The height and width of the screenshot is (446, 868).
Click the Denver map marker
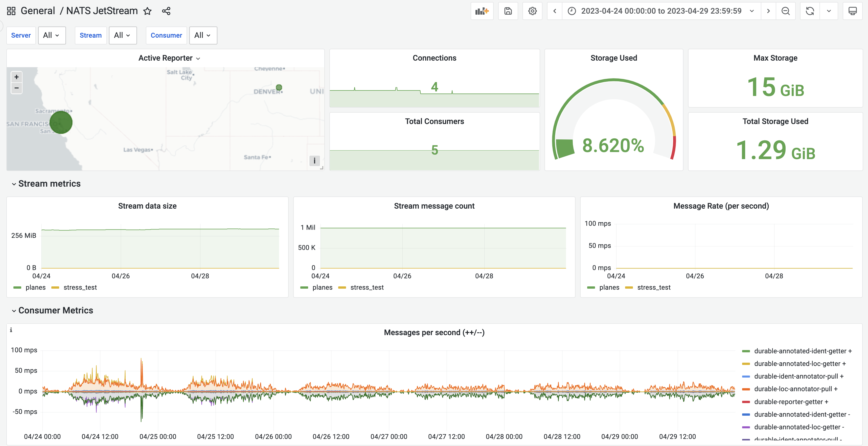279,88
